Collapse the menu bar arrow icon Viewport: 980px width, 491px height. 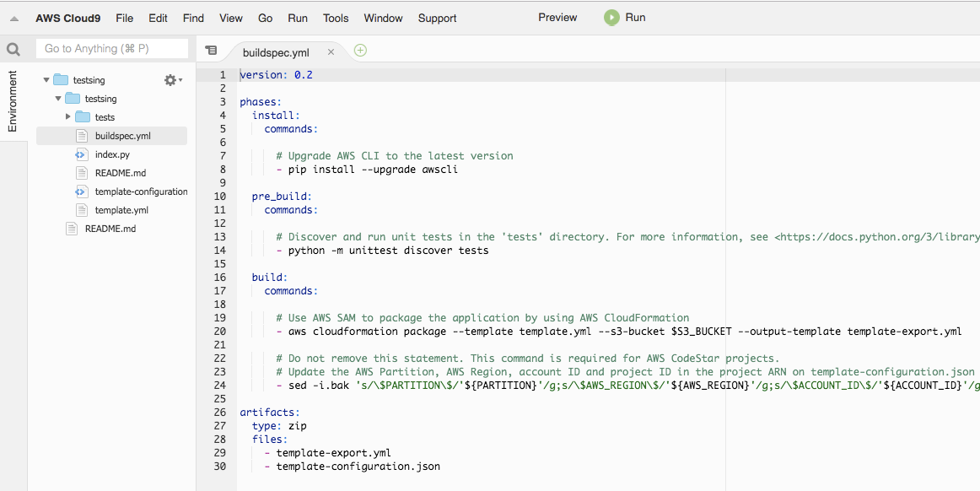tap(14, 19)
